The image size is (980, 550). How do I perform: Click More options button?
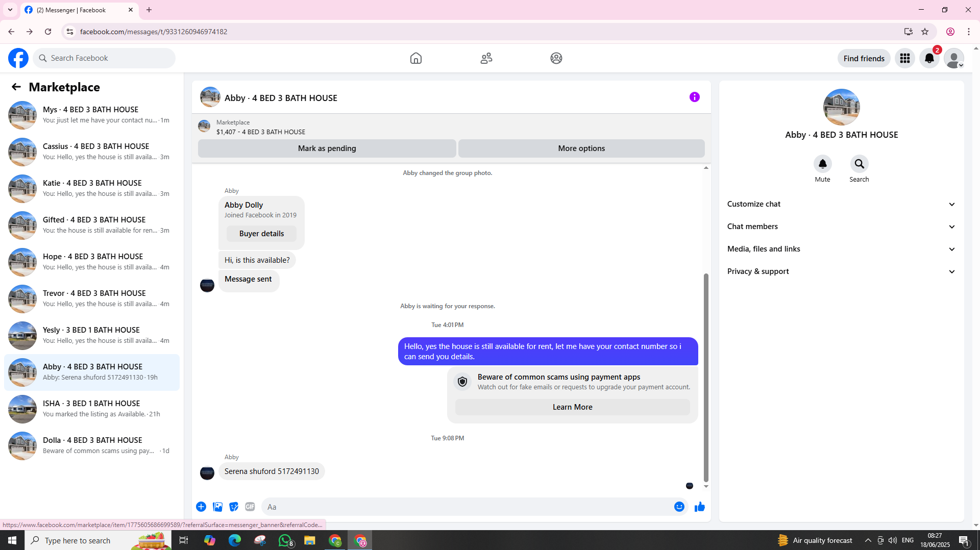581,148
